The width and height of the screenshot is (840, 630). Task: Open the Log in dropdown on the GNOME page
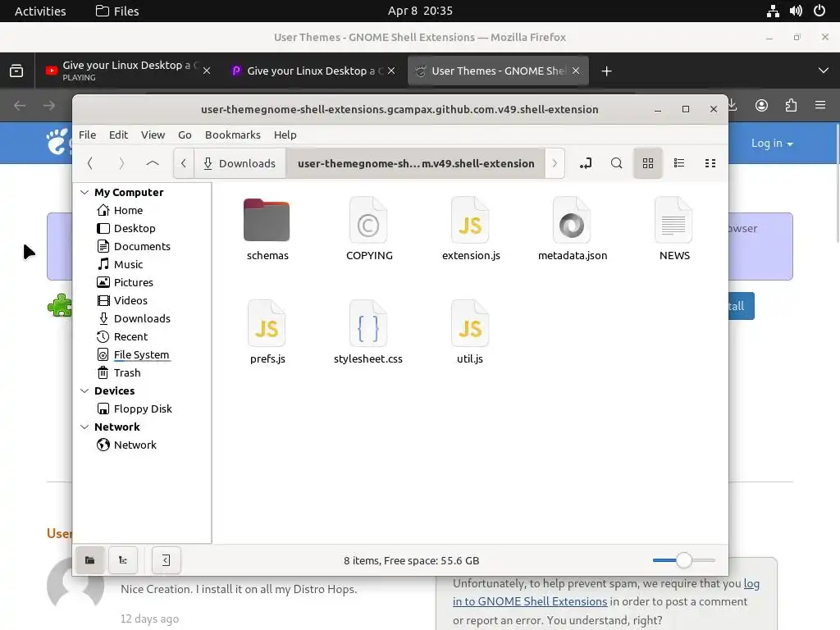pyautogui.click(x=772, y=143)
